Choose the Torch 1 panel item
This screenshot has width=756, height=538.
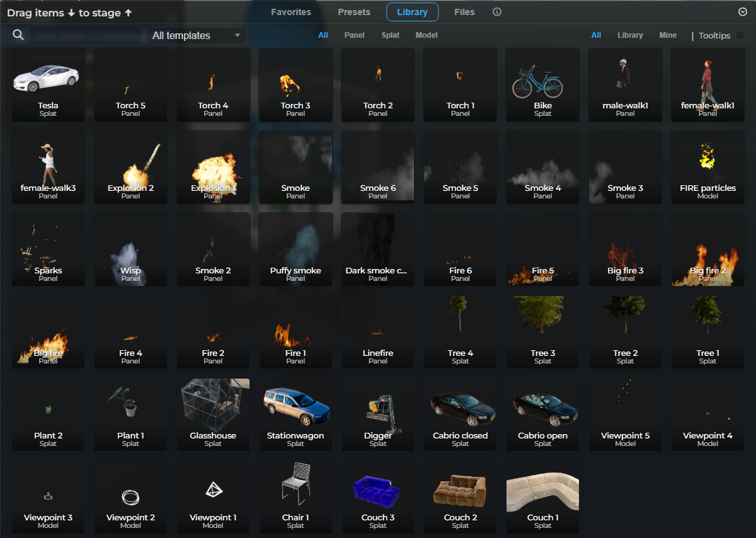pos(461,84)
